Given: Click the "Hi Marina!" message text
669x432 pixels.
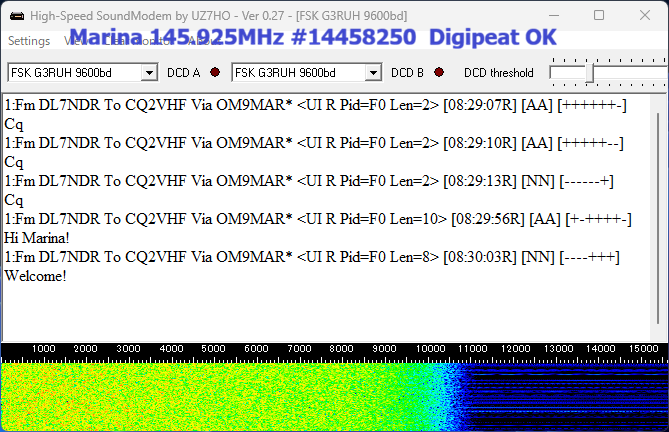Looking at the screenshot, I should click(x=37, y=238).
